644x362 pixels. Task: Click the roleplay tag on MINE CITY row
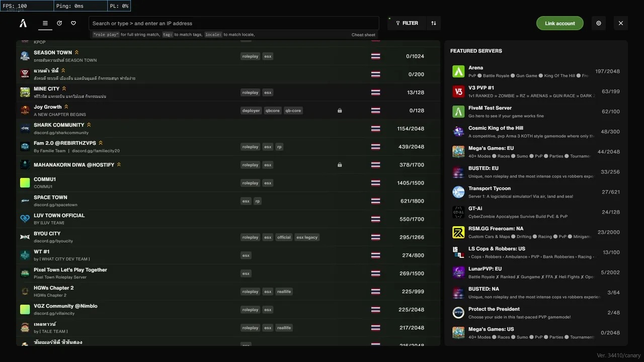tap(250, 93)
